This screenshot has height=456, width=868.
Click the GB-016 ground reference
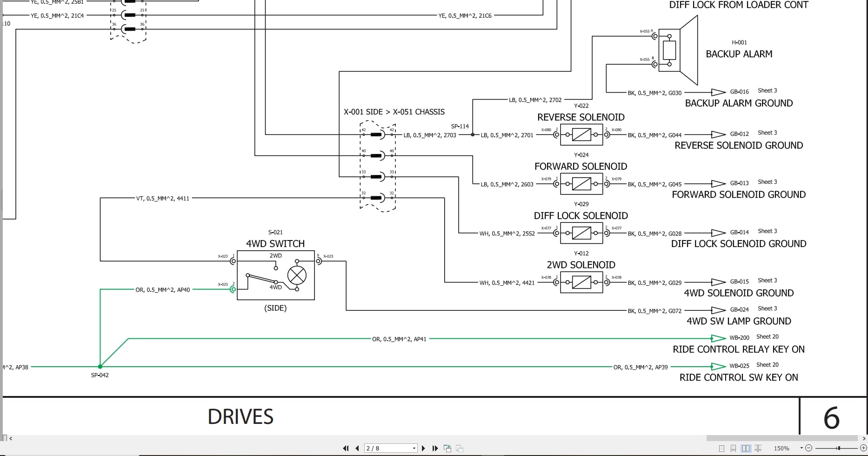(739, 92)
